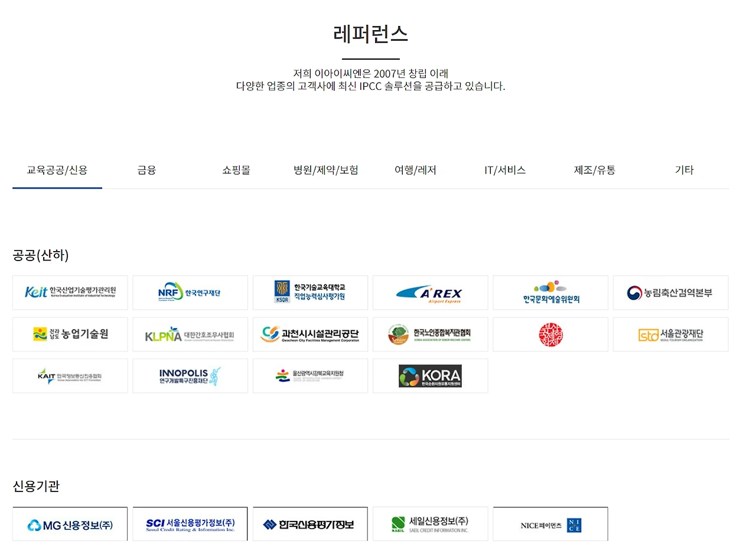Switch to the 여행/레저 tab
756x560 pixels.
[x=415, y=170]
